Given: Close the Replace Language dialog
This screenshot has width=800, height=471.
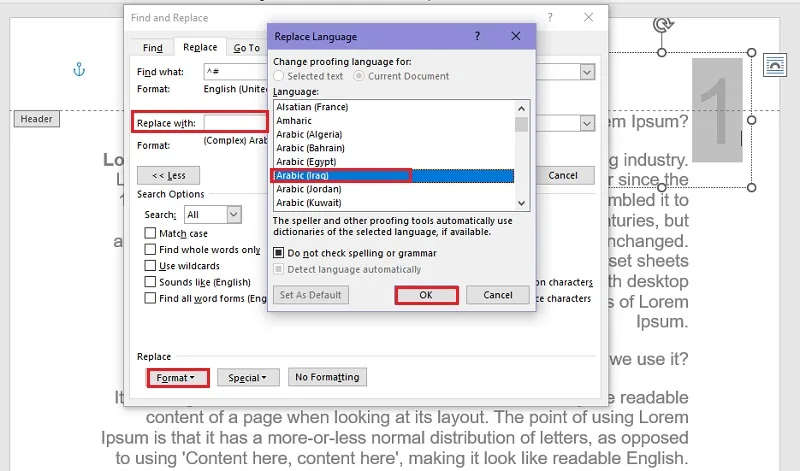Looking at the screenshot, I should (x=516, y=36).
